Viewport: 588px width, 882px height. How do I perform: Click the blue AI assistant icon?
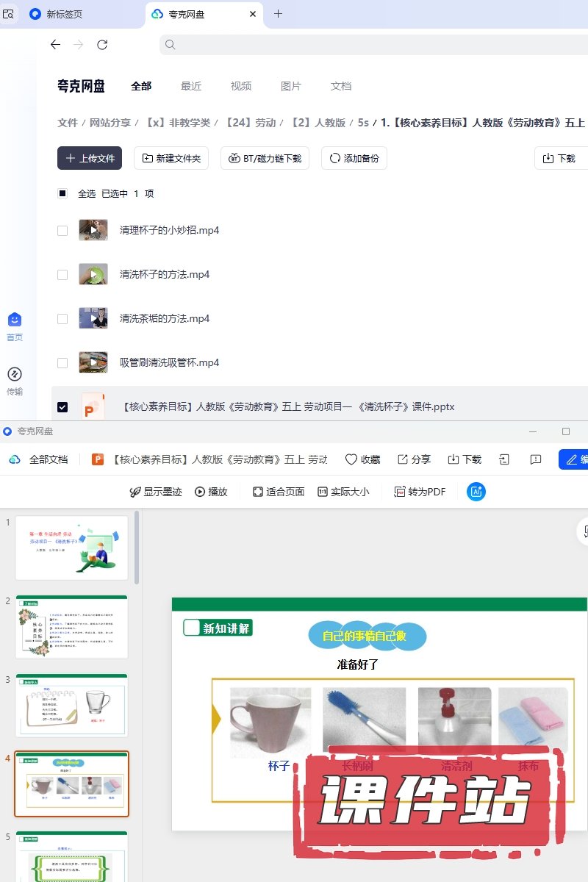476,492
